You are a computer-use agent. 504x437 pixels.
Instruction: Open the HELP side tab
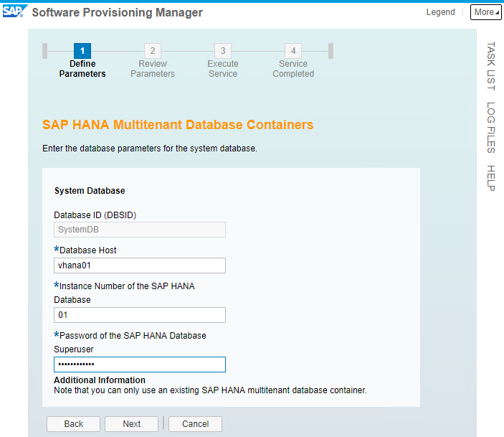[x=491, y=178]
